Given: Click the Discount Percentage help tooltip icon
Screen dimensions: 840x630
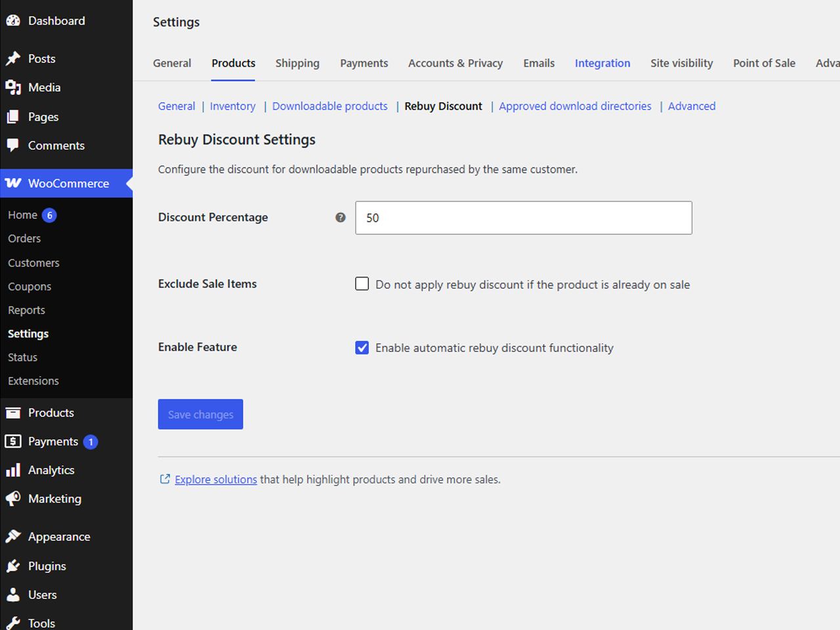Looking at the screenshot, I should pyautogui.click(x=341, y=217).
